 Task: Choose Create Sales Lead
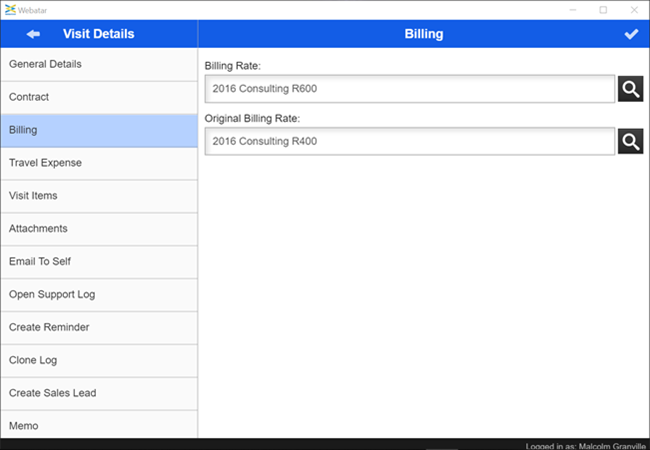click(99, 393)
